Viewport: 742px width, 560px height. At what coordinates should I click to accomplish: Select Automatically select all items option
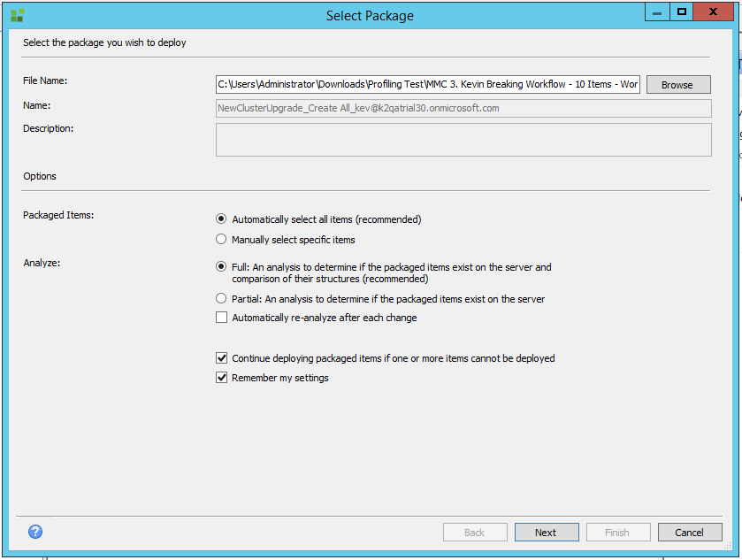[x=221, y=219]
